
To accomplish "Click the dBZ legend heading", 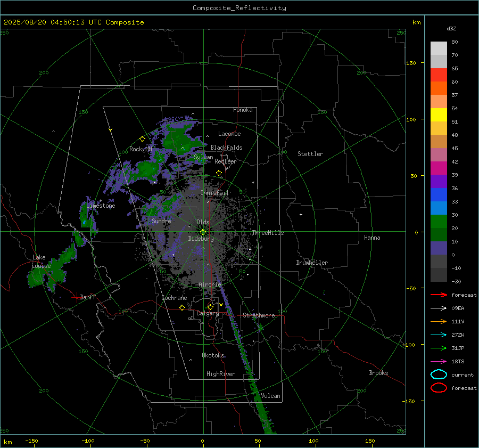I will click(x=451, y=28).
